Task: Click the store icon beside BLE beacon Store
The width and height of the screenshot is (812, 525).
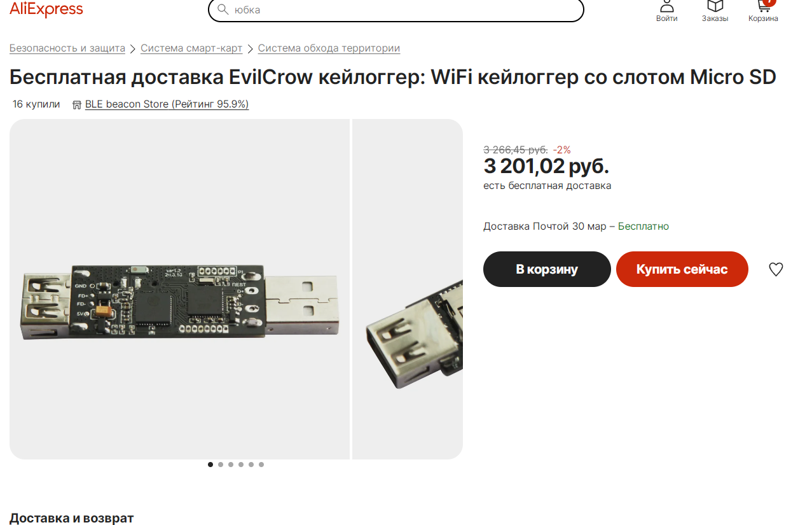Action: pyautogui.click(x=77, y=104)
